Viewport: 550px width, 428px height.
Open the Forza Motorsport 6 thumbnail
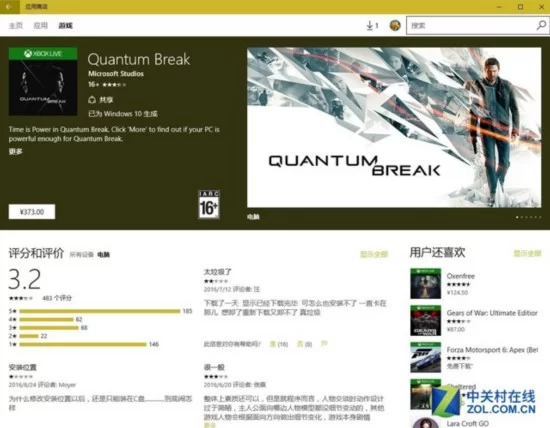[x=425, y=357]
